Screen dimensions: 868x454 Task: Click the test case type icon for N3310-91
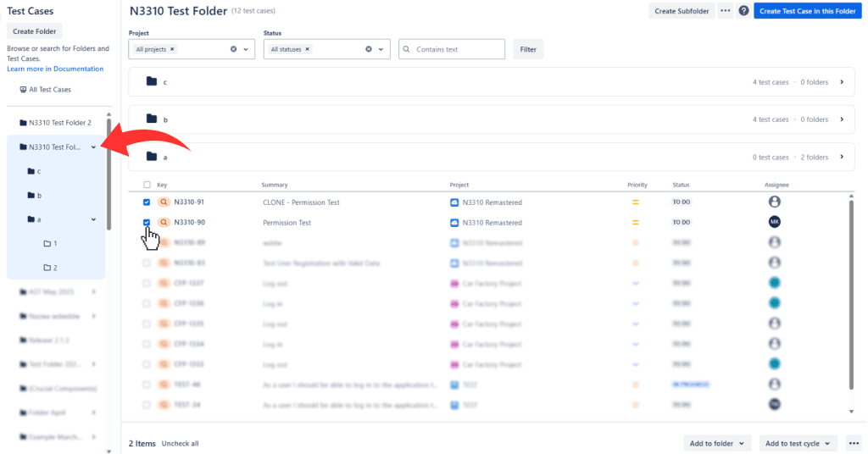click(x=164, y=202)
